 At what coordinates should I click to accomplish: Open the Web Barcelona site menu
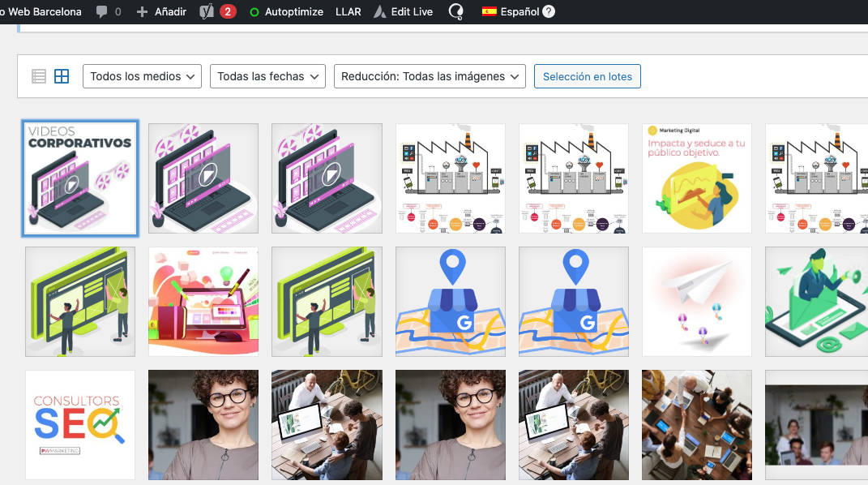pyautogui.click(x=41, y=11)
